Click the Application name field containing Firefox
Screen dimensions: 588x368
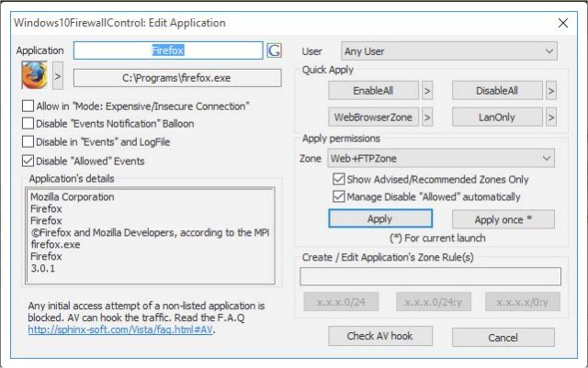tap(168, 50)
